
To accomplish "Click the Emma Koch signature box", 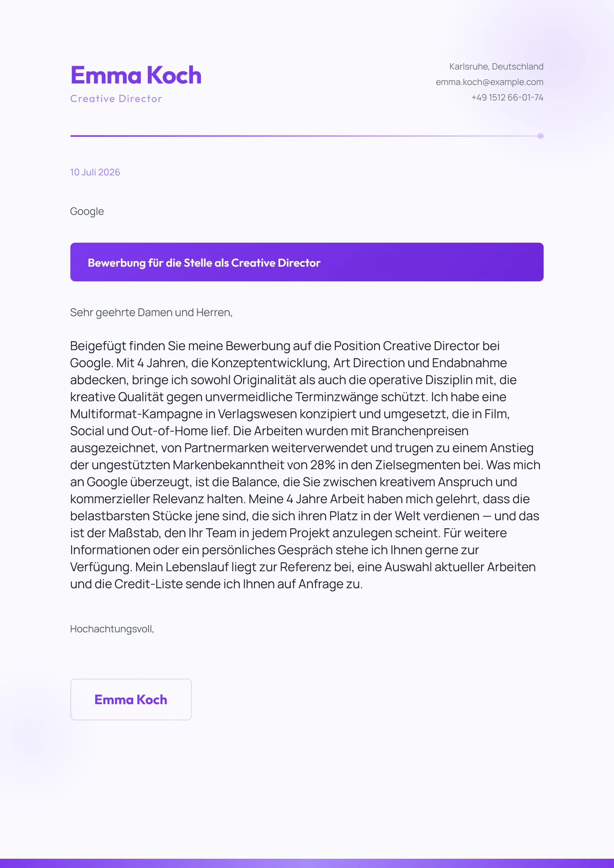I will point(131,700).
